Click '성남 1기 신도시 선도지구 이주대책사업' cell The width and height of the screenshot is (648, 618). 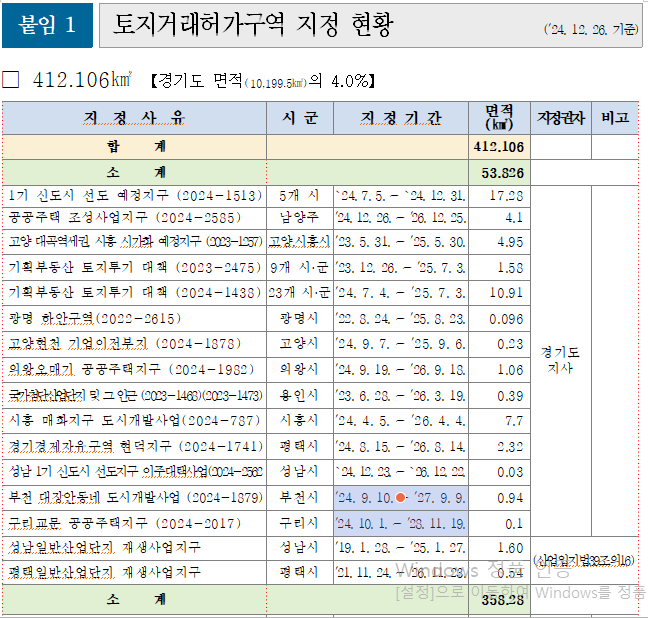pyautogui.click(x=134, y=472)
